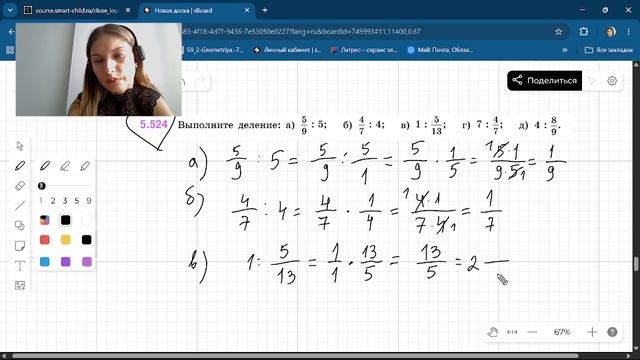Activate the hand pan tool
Image resolution: width=640 pixels, height=360 pixels.
pos(492,332)
